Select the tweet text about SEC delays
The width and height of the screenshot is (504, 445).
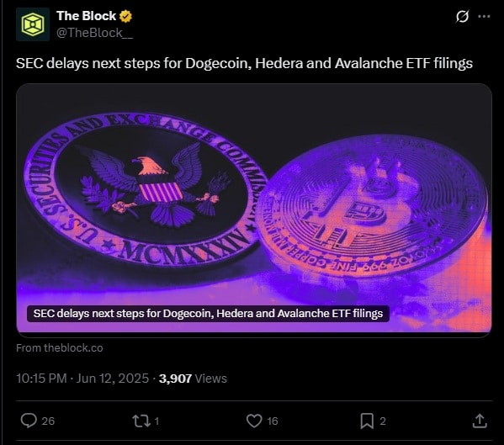click(x=244, y=63)
